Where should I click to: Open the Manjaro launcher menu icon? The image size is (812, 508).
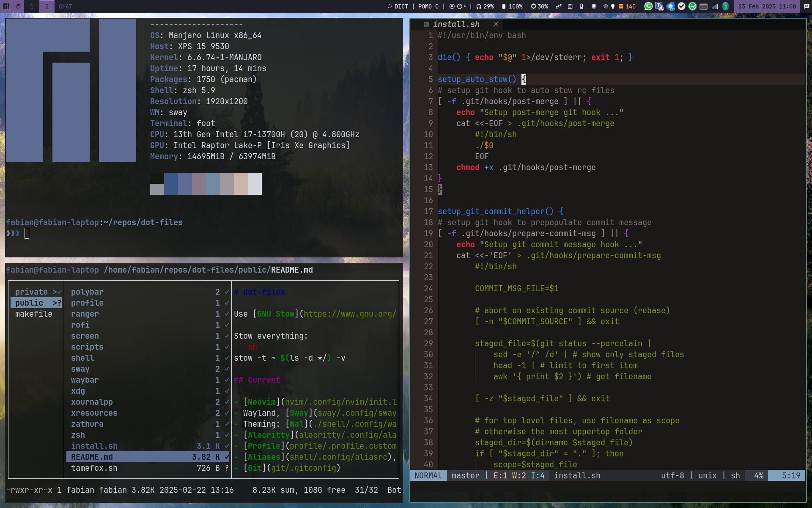pos(6,6)
